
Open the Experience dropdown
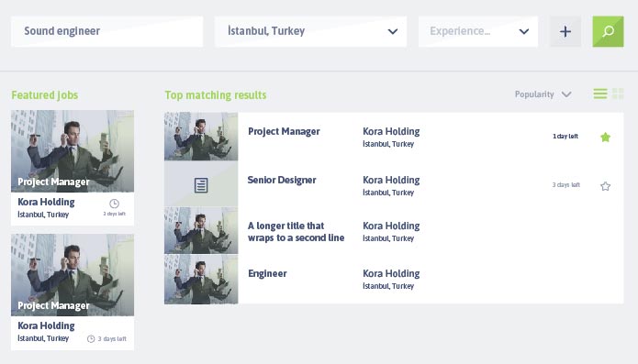pyautogui.click(x=478, y=31)
